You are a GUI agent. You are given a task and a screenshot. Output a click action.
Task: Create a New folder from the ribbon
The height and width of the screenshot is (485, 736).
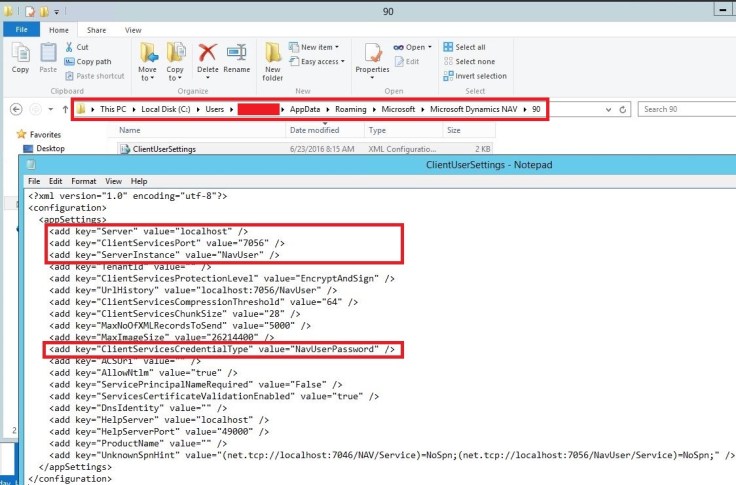click(273, 60)
